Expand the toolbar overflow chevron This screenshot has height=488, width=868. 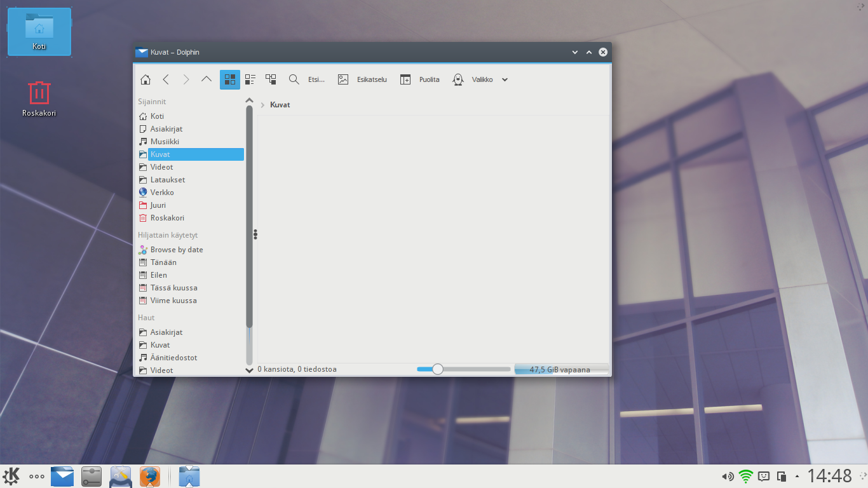click(x=505, y=79)
